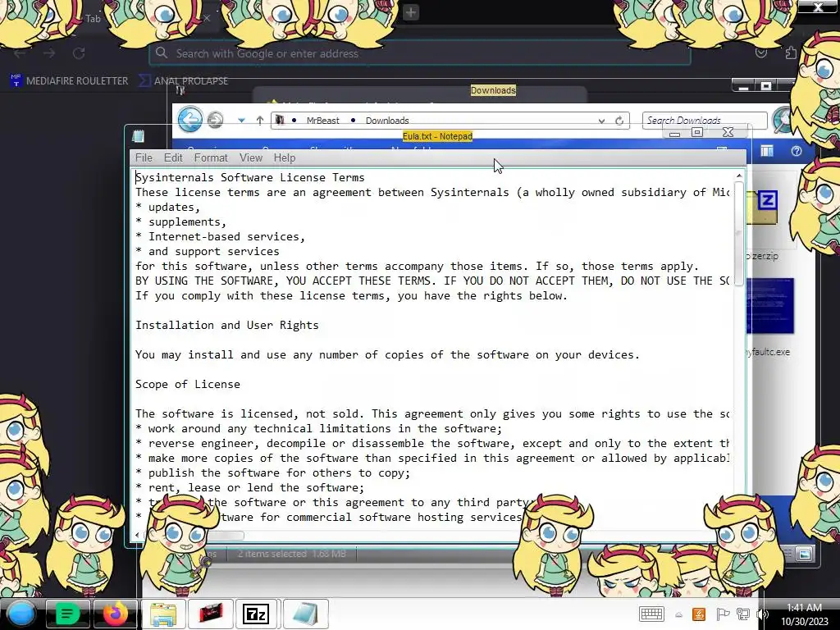Select the Downloads breadcrumb in Explorer's address bar
The width and height of the screenshot is (840, 630).
tap(387, 121)
